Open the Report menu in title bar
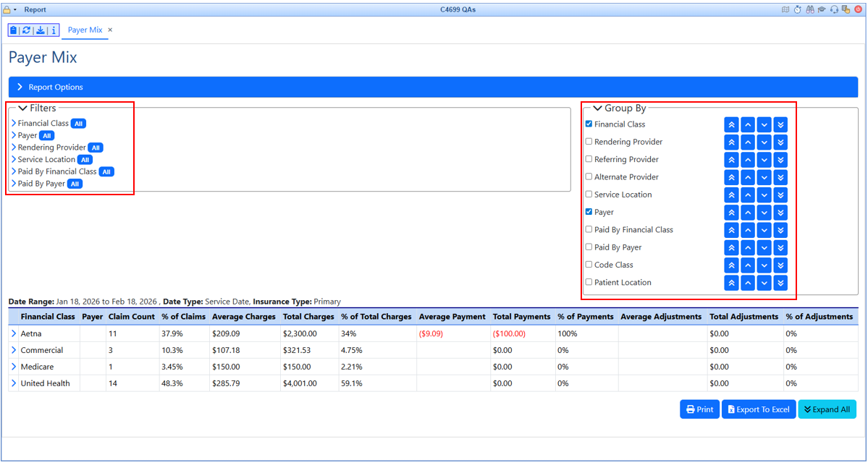The image size is (868, 465). (x=35, y=9)
